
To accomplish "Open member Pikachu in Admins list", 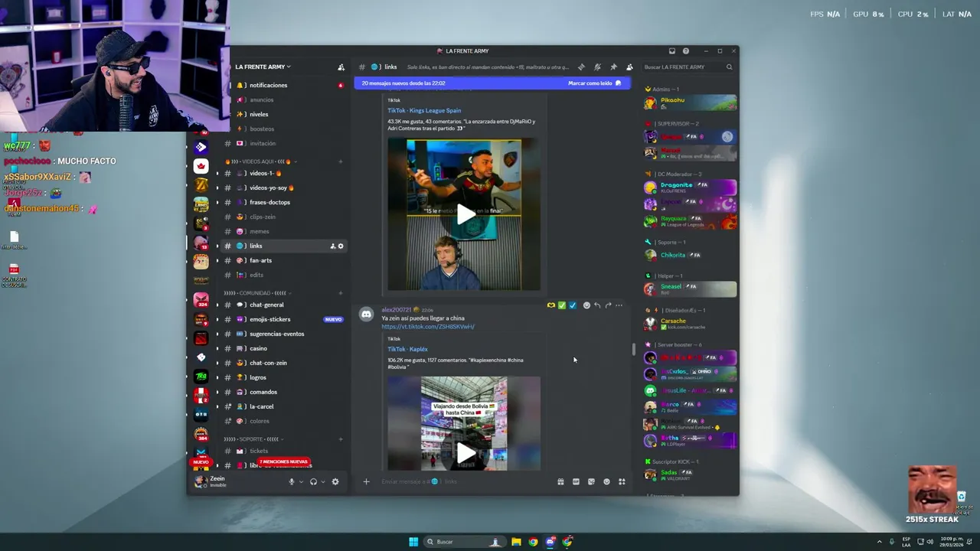I will 690,103.
